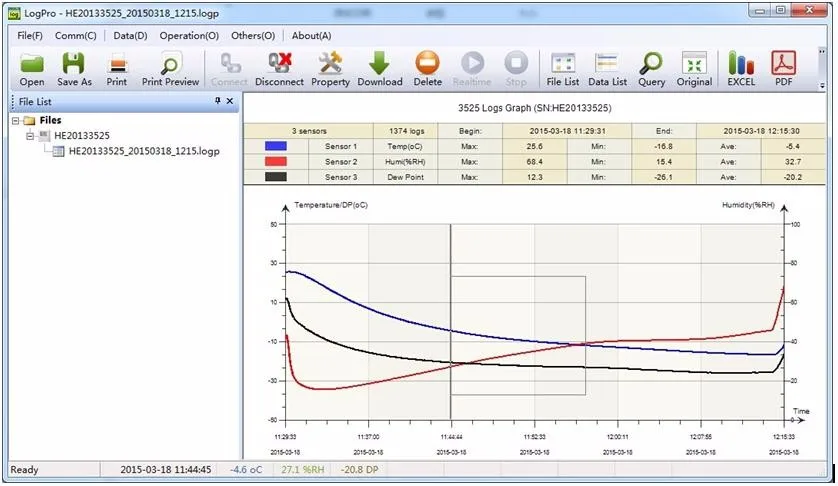Open a log file with Open icon

(32, 70)
